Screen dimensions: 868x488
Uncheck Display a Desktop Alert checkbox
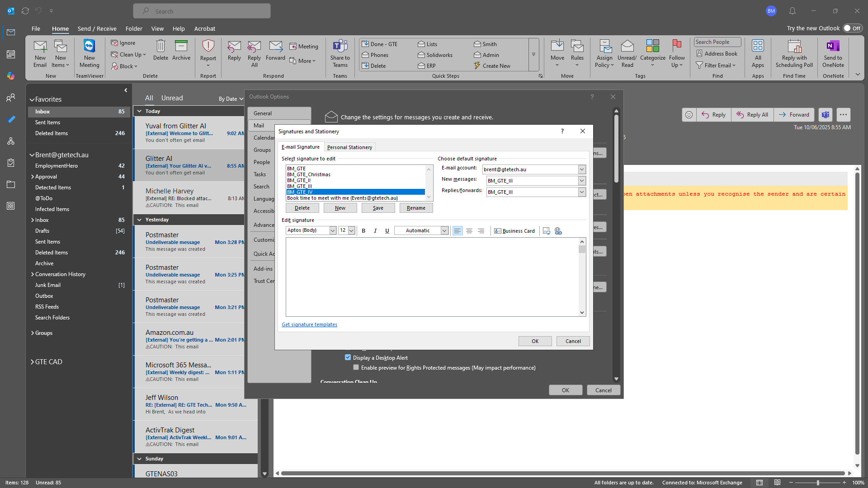click(x=348, y=357)
